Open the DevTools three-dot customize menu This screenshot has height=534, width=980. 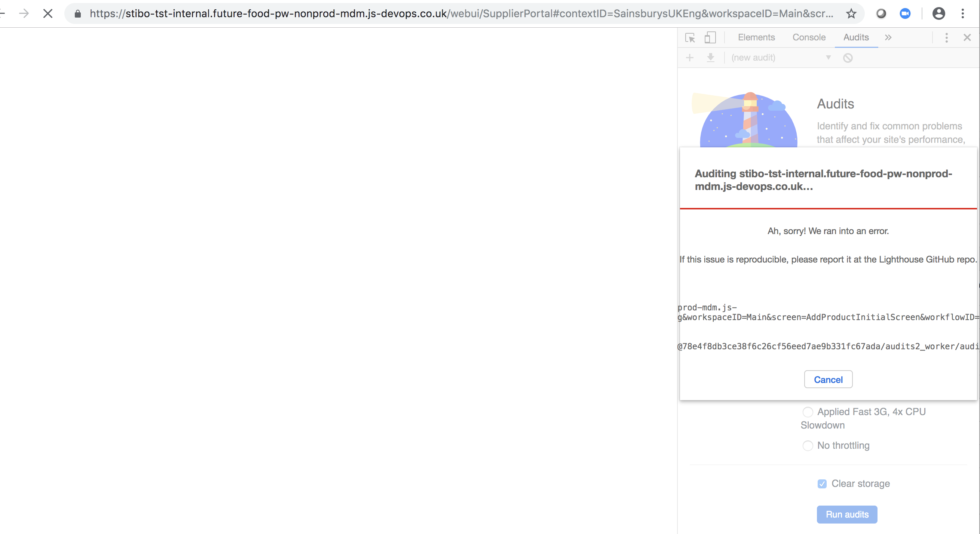click(x=946, y=37)
